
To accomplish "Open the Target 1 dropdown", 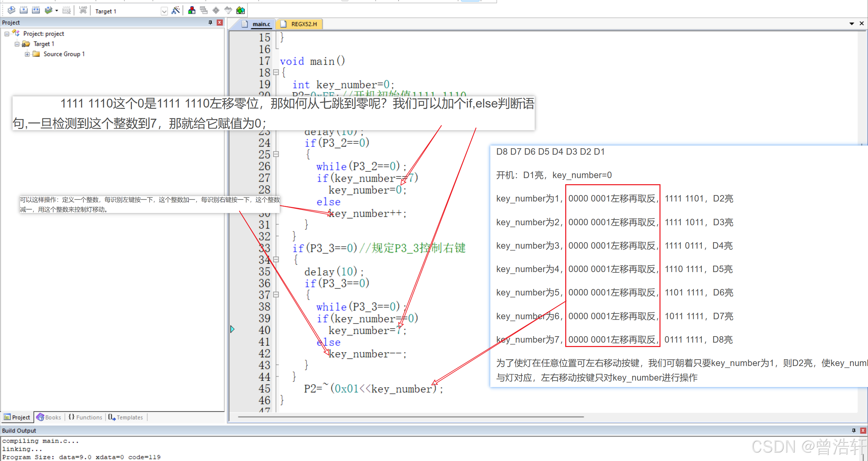I will [164, 11].
